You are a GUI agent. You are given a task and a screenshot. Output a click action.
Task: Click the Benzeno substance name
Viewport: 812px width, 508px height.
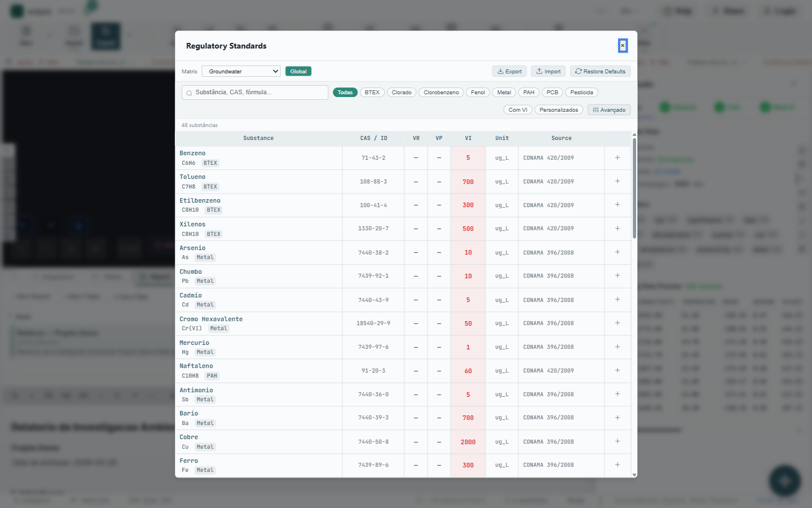pyautogui.click(x=192, y=154)
